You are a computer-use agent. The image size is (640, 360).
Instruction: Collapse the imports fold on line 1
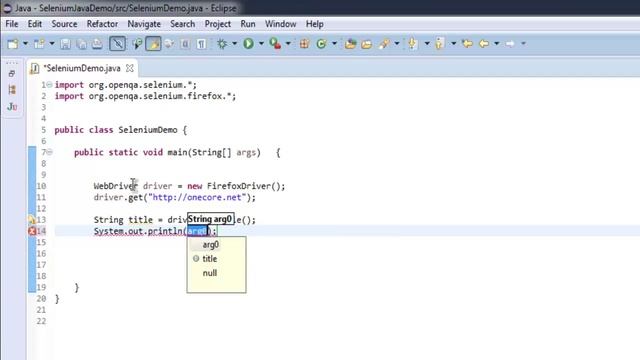point(49,85)
